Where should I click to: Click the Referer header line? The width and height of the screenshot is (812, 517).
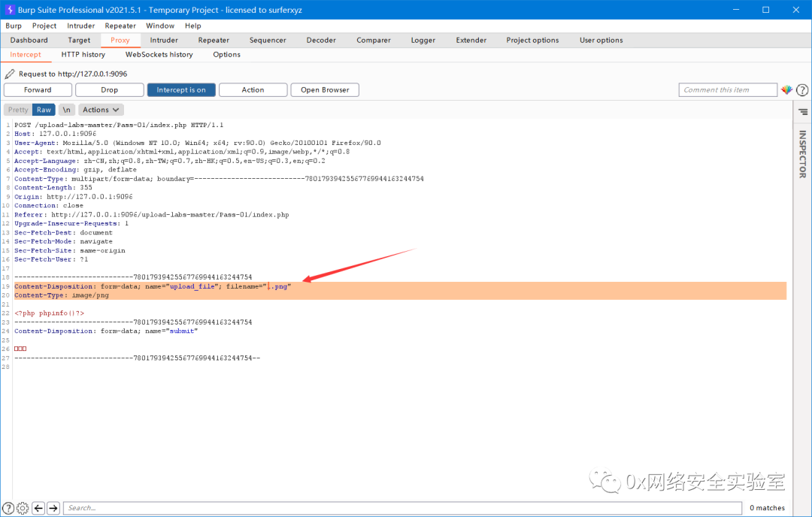152,215
